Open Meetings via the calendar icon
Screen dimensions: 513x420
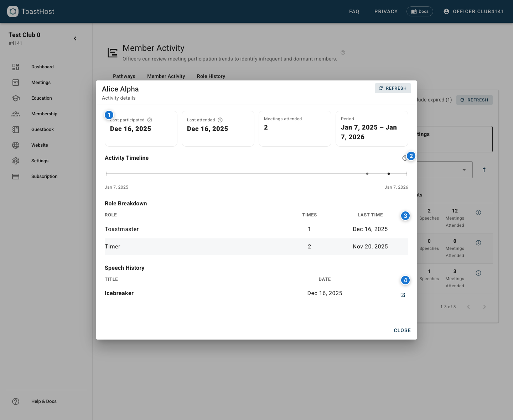pyautogui.click(x=16, y=82)
